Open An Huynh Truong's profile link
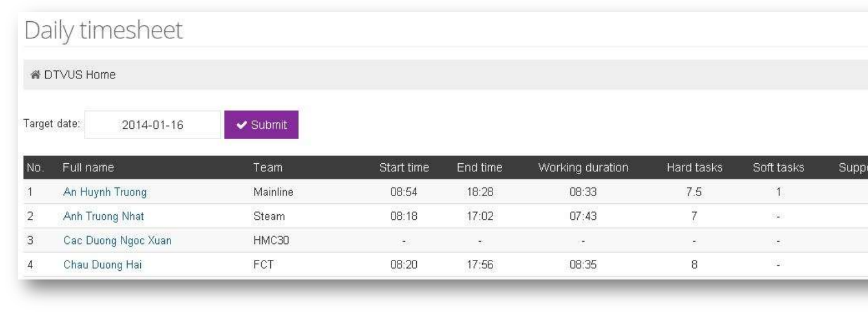This screenshot has width=868, height=315. 105,192
